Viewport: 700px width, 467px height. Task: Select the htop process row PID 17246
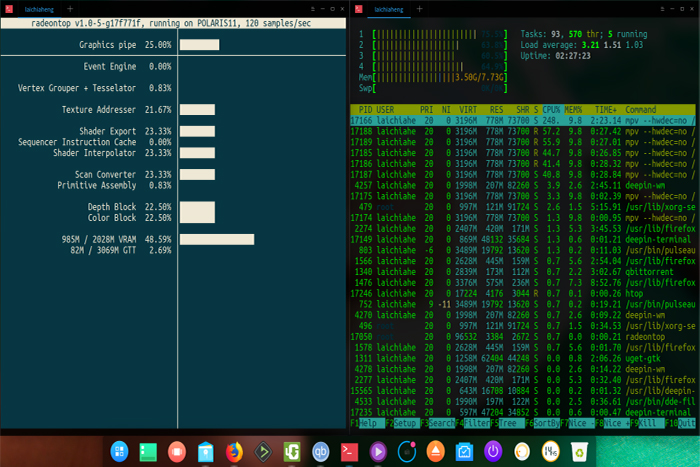pyautogui.click(x=523, y=293)
